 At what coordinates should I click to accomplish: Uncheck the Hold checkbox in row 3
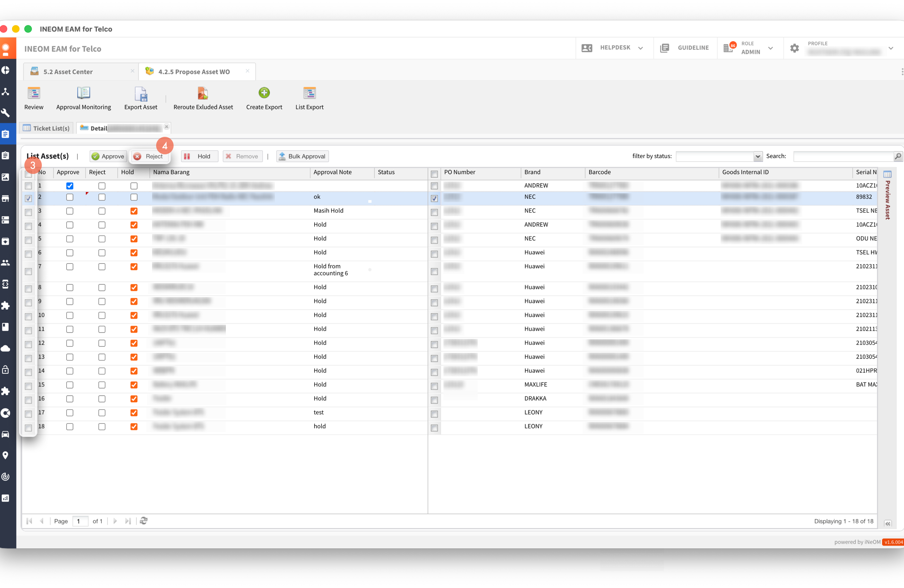pos(134,211)
